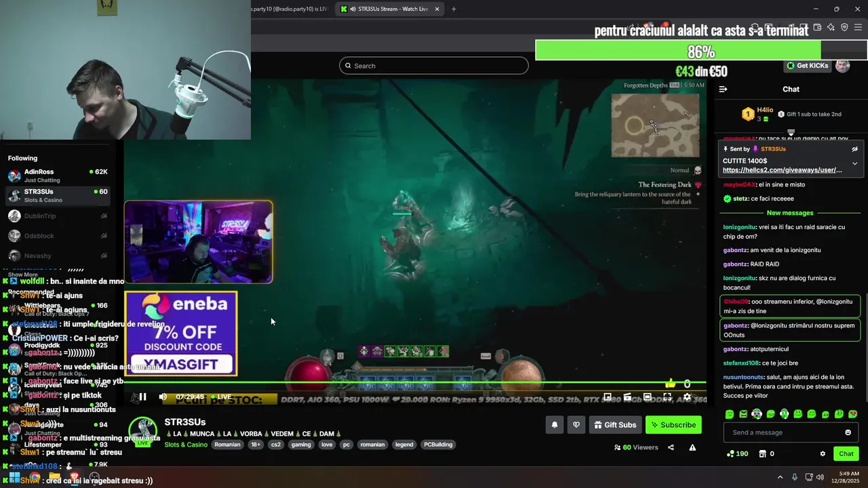Image resolution: width=868 pixels, height=488 pixels.
Task: Click the taskbar microphone icon
Action: point(795,477)
